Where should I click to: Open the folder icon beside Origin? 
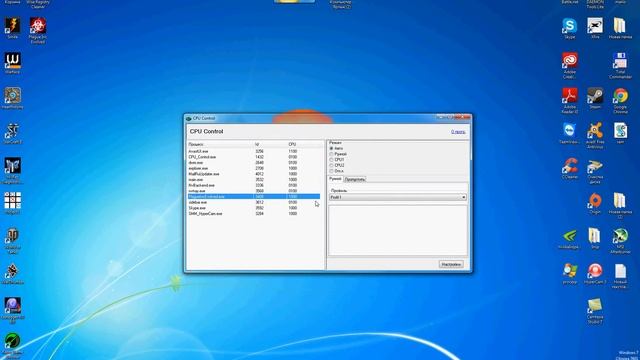620,206
